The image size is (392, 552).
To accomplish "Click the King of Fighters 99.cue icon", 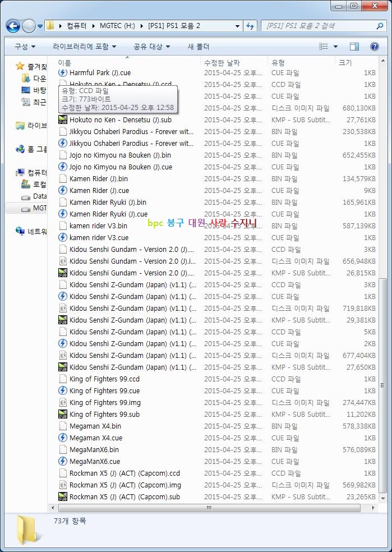I will [x=63, y=391].
